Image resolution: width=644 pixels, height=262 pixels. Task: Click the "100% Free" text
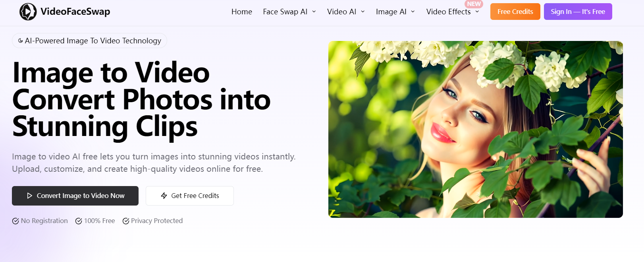[99, 221]
